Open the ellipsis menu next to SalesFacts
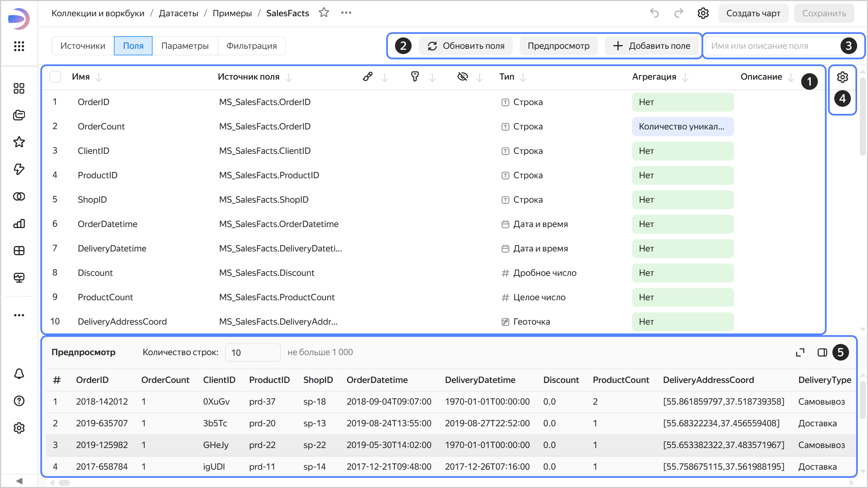This screenshot has height=488, width=868. [346, 13]
